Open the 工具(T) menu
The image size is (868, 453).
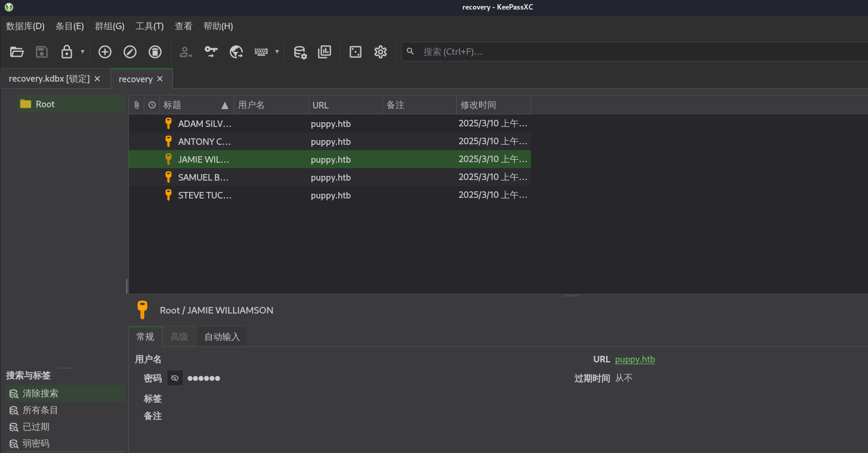coord(150,26)
